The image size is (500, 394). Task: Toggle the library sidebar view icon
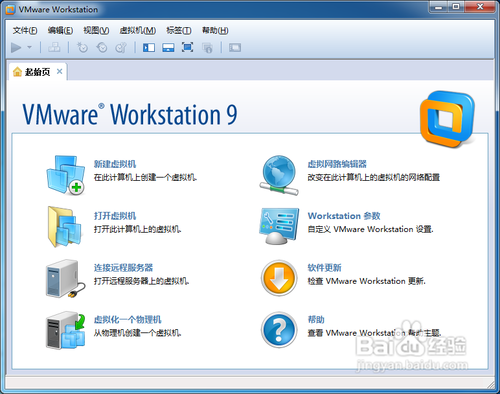[149, 48]
